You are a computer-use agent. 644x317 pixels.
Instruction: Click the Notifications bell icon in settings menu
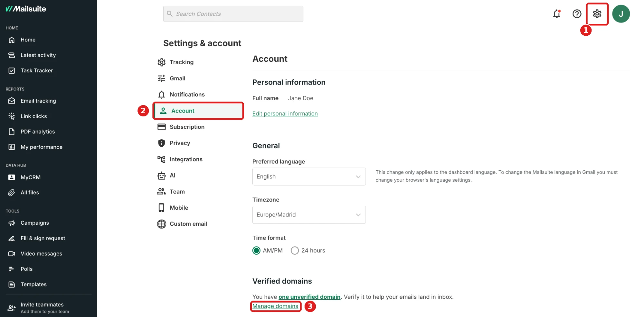pos(161,95)
